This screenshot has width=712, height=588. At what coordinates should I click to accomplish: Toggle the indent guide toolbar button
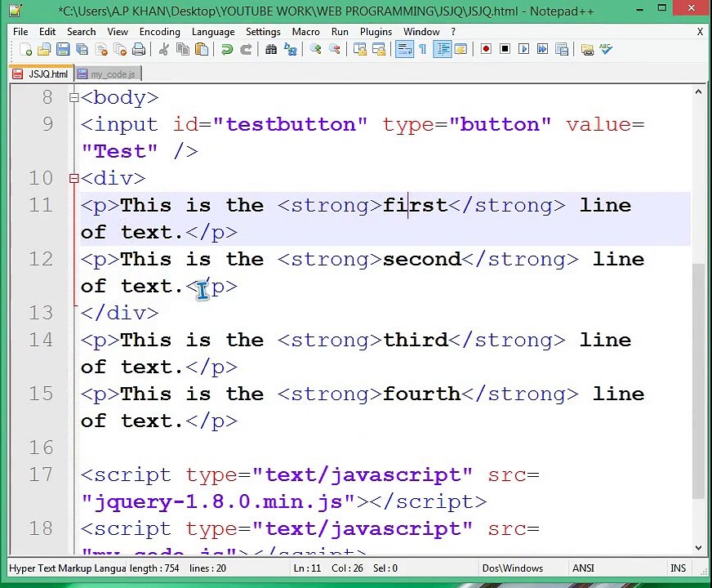(443, 49)
